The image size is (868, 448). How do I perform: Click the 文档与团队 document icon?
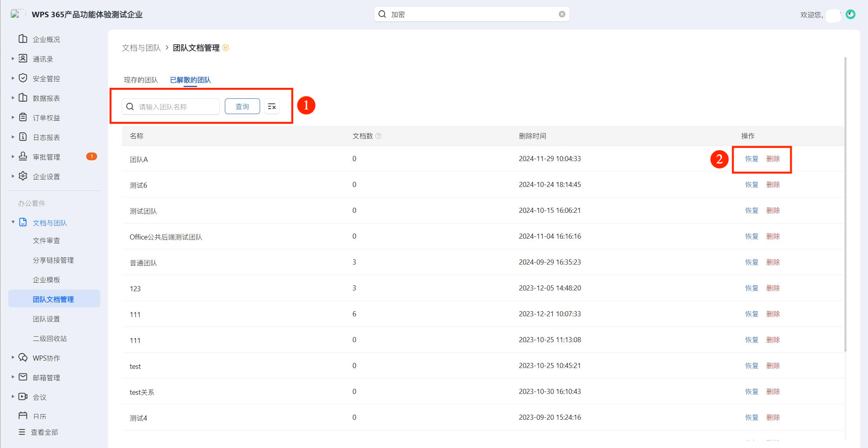point(23,222)
